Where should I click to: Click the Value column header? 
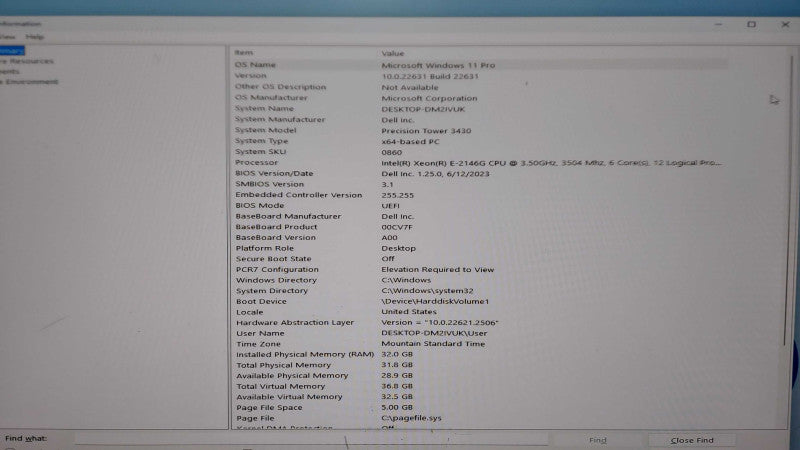point(392,53)
